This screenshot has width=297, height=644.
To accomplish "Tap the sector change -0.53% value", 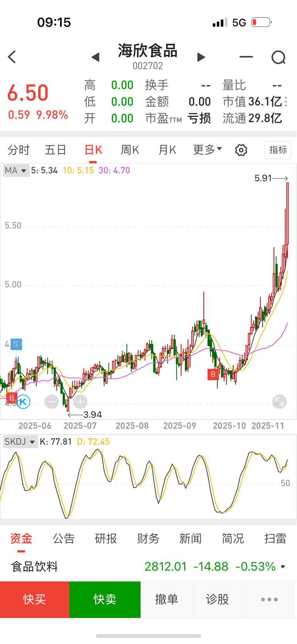I will click(256, 567).
